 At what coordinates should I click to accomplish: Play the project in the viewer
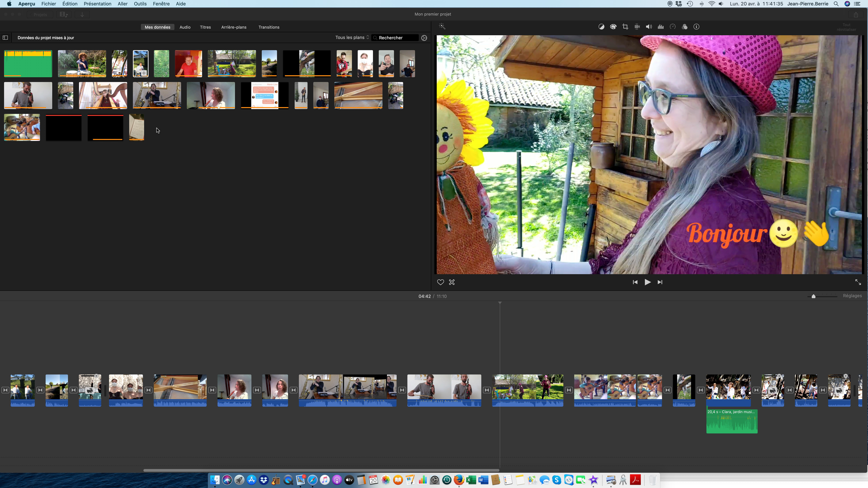pyautogui.click(x=648, y=282)
